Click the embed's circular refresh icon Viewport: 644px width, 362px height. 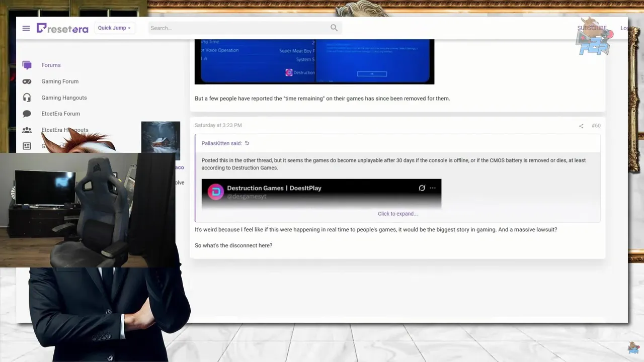pyautogui.click(x=422, y=188)
